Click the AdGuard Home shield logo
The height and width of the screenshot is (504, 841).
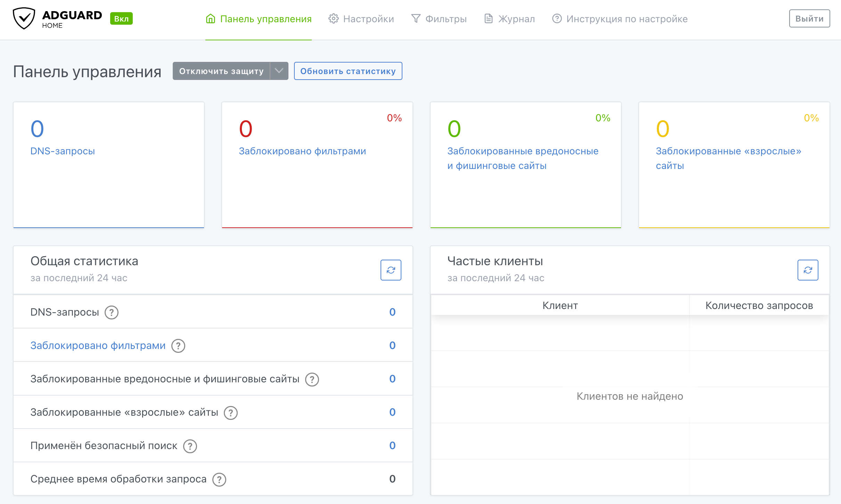point(24,19)
